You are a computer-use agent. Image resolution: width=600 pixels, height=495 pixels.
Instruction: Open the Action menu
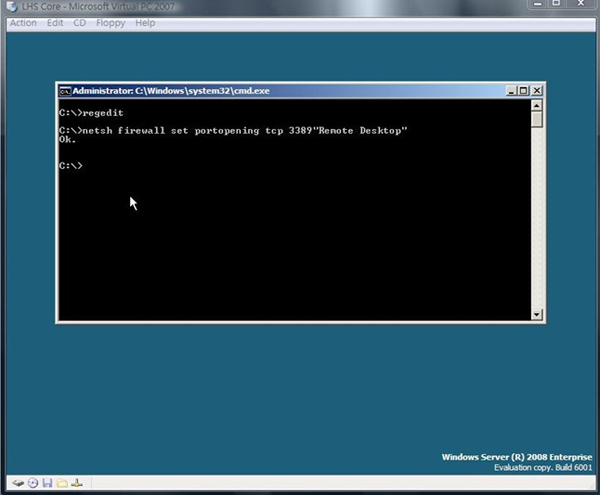(x=22, y=23)
